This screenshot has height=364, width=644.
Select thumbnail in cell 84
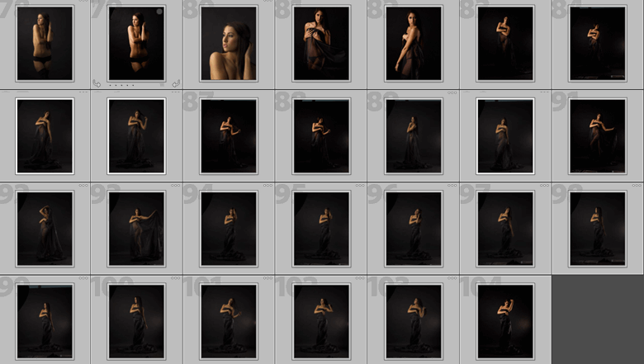click(597, 43)
